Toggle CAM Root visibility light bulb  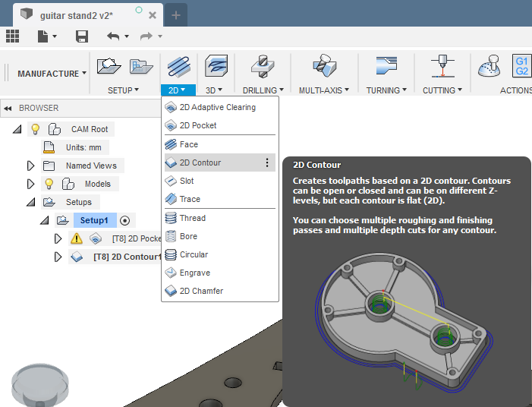[x=35, y=129]
